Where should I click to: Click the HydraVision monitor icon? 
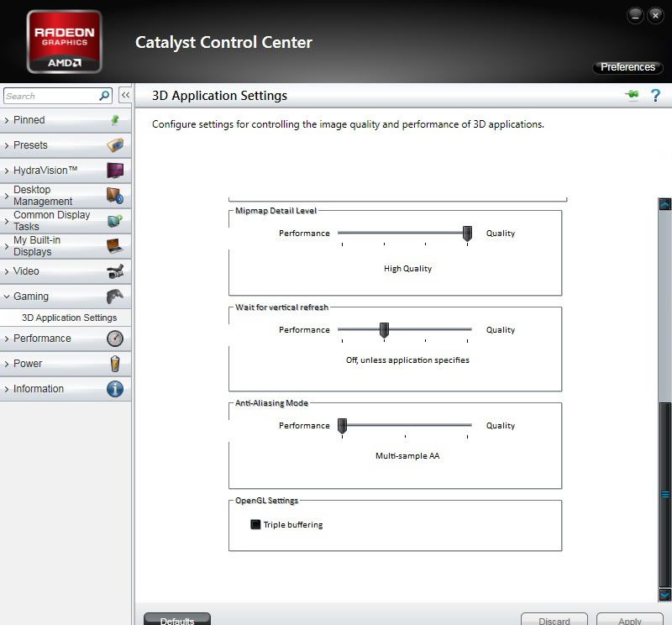tap(115, 171)
